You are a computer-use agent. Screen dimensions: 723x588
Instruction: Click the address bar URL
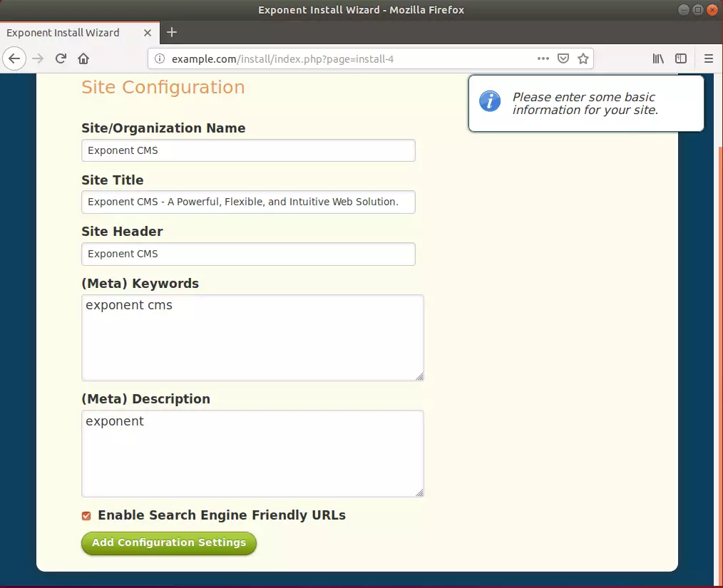pyautogui.click(x=282, y=59)
